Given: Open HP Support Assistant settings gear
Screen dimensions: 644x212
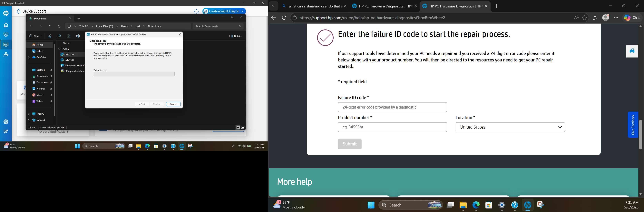Looking at the screenshot, I should 6,122.
